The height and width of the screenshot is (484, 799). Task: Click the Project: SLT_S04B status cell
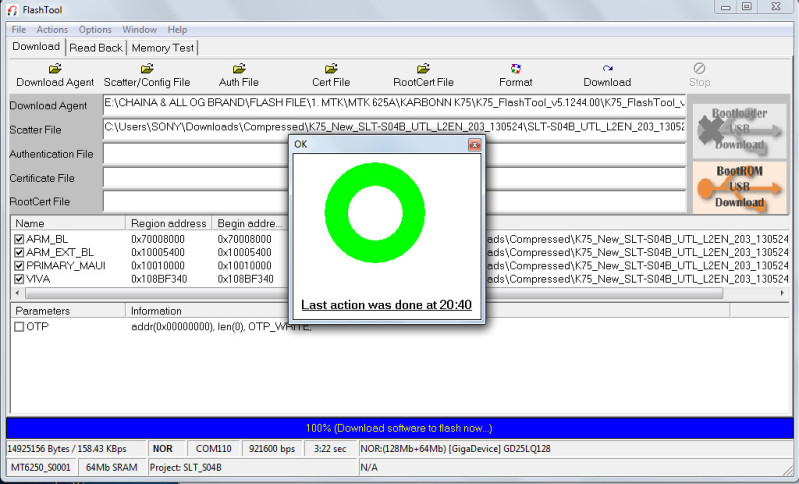252,467
